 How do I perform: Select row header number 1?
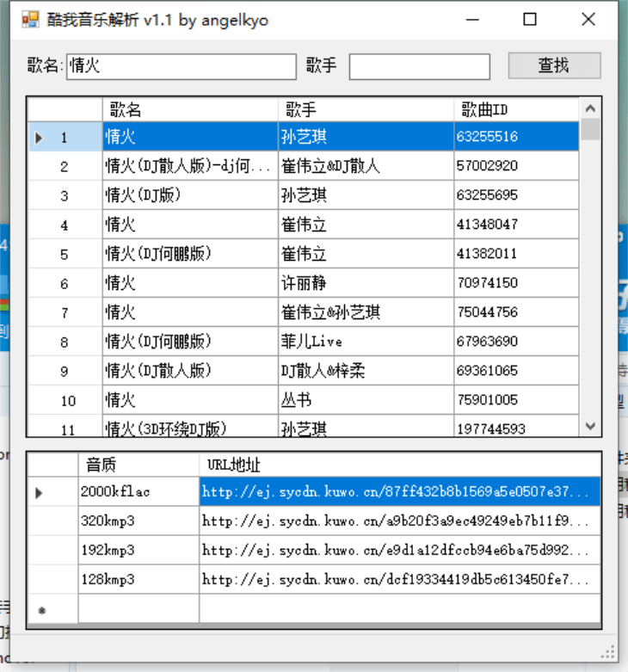click(65, 137)
